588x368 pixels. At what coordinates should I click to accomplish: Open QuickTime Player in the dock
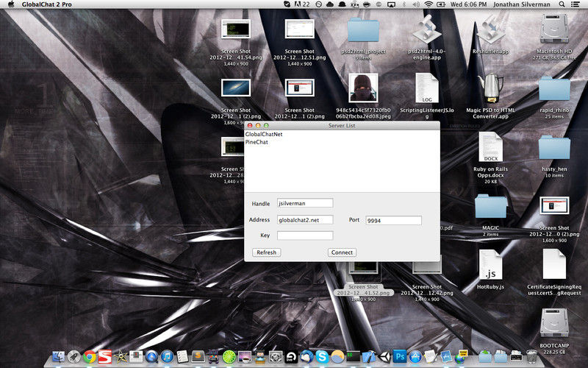tap(151, 357)
